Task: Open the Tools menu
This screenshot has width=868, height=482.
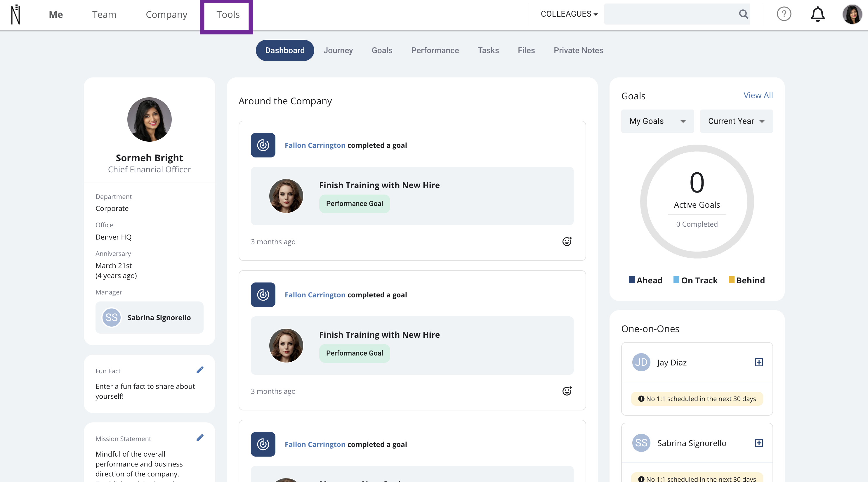Action: [228, 15]
